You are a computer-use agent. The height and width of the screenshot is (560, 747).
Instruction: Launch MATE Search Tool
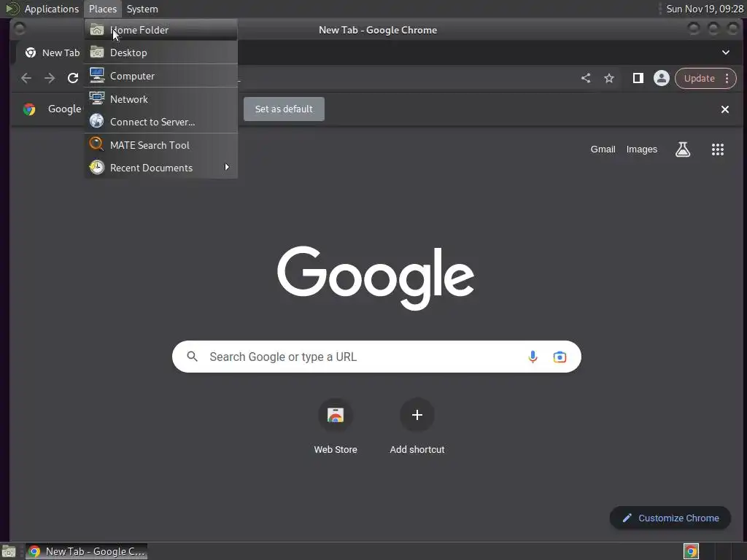point(161,145)
